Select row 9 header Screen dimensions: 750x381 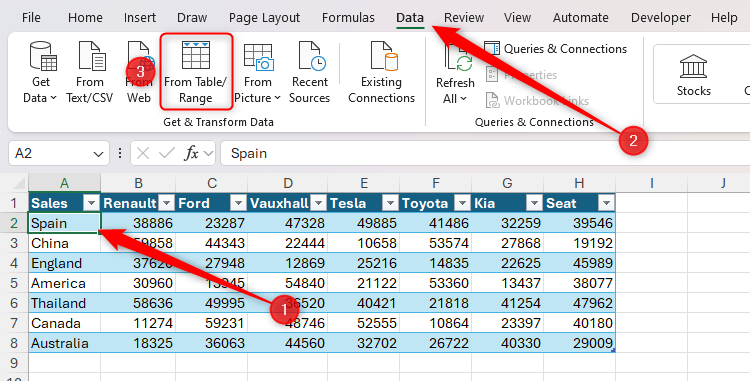coord(14,363)
